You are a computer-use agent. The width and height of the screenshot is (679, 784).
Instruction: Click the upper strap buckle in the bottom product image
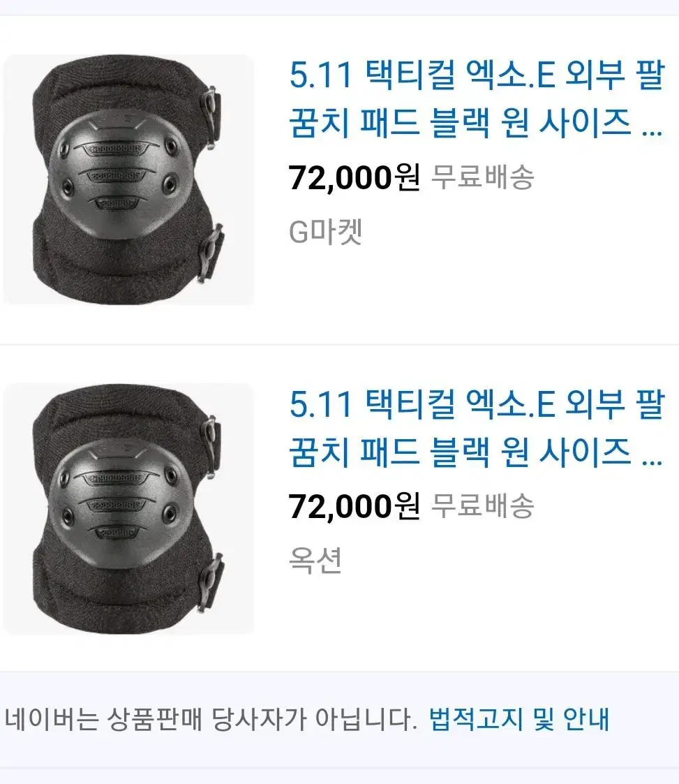[211, 446]
